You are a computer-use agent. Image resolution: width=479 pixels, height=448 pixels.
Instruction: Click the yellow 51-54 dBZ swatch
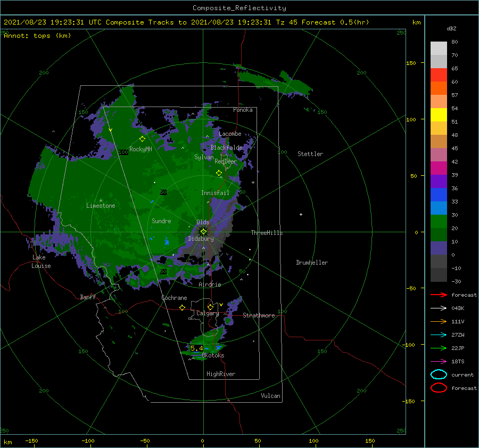(x=439, y=115)
